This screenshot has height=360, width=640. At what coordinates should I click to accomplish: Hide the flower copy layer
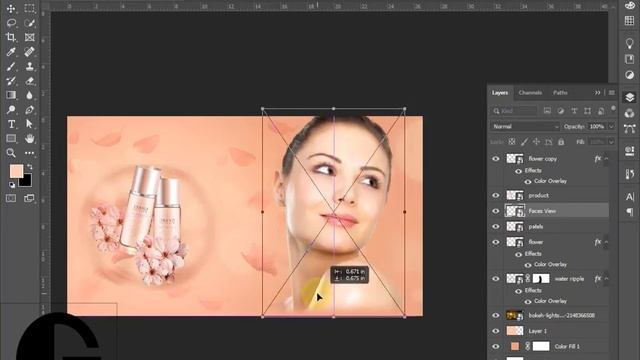(496, 159)
